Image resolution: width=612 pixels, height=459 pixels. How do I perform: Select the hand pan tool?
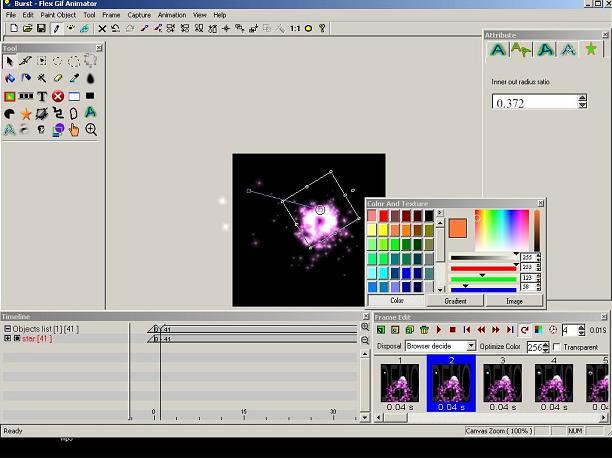pyautogui.click(x=74, y=130)
